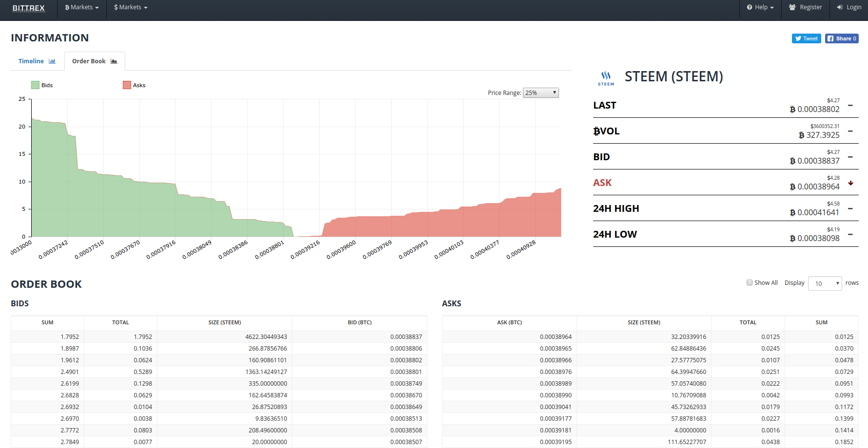Select bid price 0.00038801
Viewport: 868px width, 448px height.
tap(406, 372)
